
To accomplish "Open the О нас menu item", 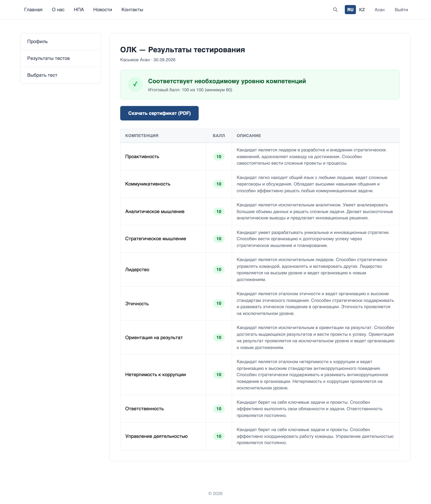I will pyautogui.click(x=58, y=9).
